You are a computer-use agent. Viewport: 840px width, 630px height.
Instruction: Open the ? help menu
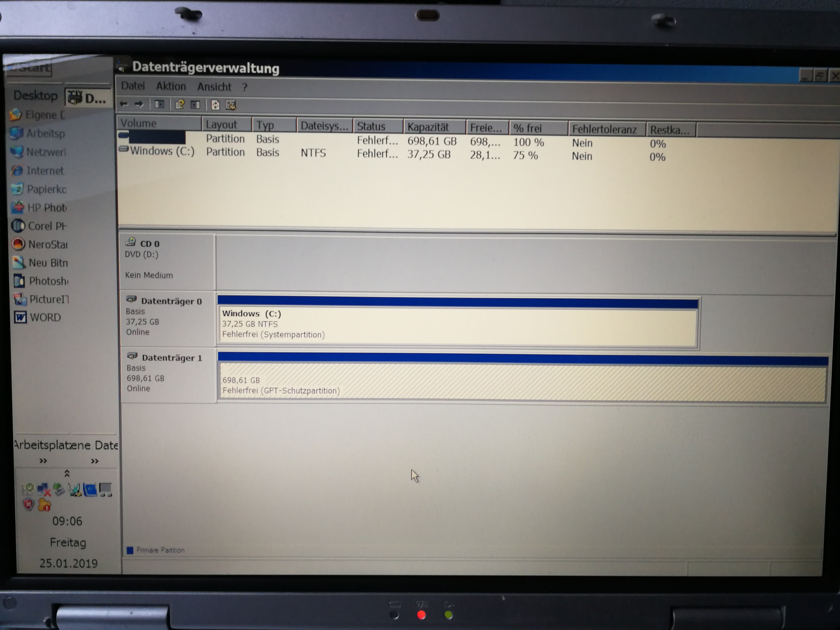(245, 87)
